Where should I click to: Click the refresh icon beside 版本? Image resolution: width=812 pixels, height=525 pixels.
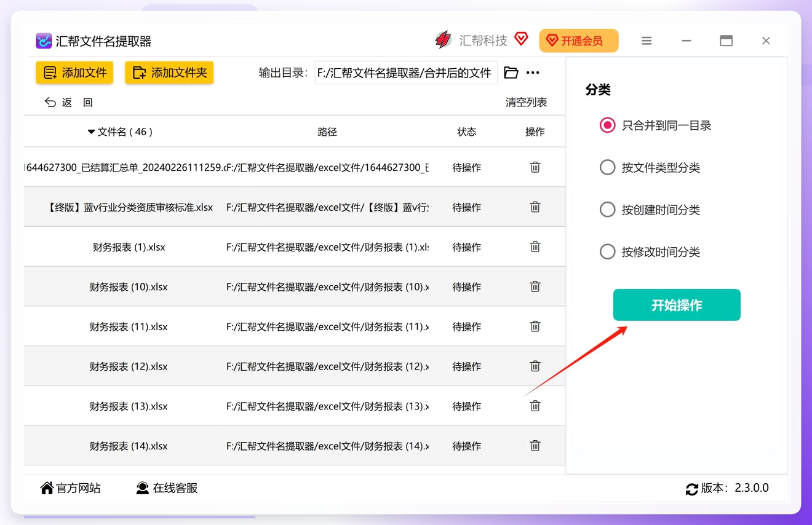coord(692,489)
